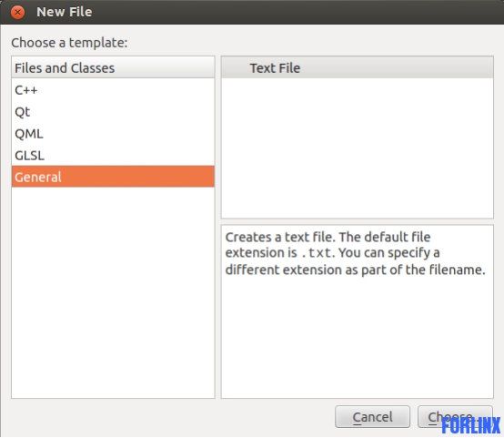This screenshot has width=504, height=438.
Task: Click the FORLINX watermark logo
Action: tap(471, 425)
